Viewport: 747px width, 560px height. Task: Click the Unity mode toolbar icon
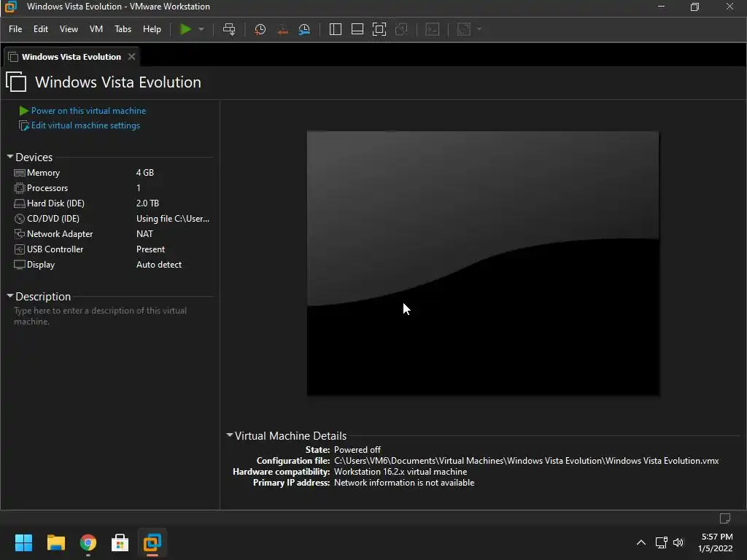click(x=401, y=29)
